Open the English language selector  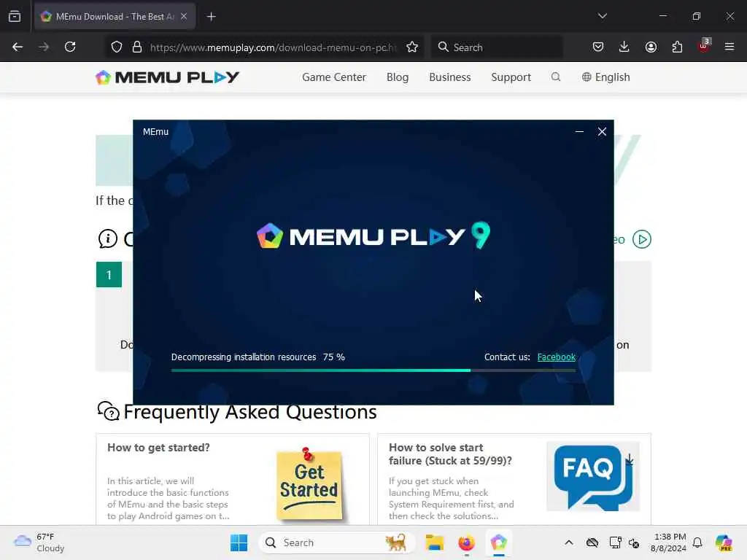pyautogui.click(x=606, y=77)
